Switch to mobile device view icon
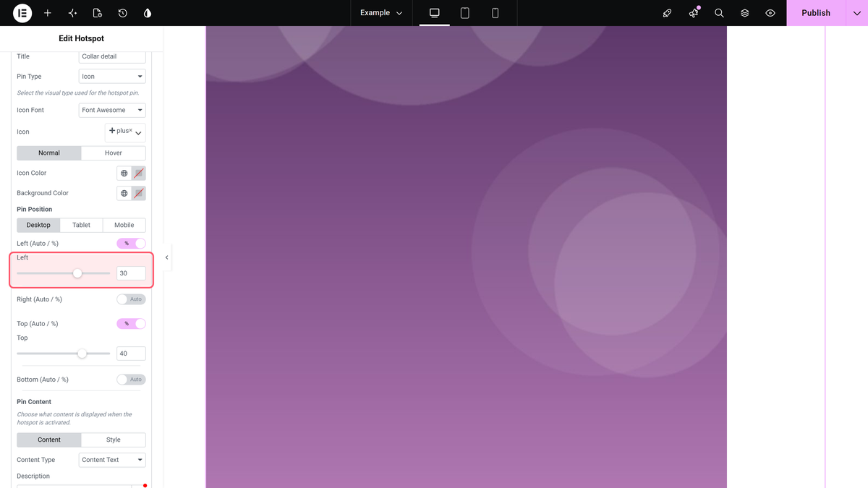The width and height of the screenshot is (868, 488). (495, 13)
